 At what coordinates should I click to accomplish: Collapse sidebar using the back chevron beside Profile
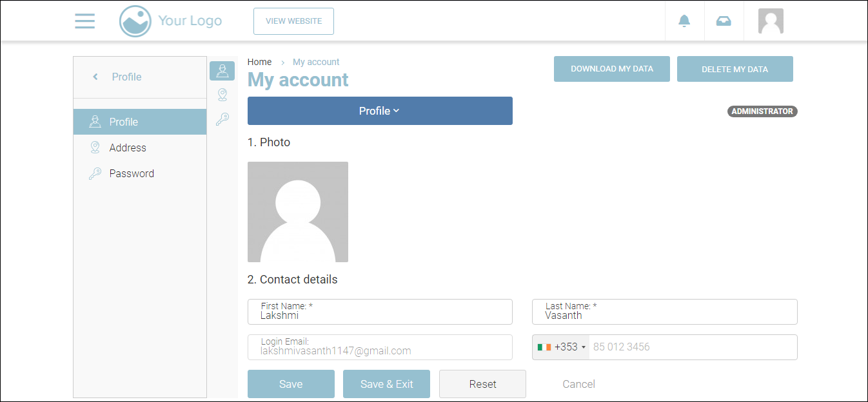95,77
